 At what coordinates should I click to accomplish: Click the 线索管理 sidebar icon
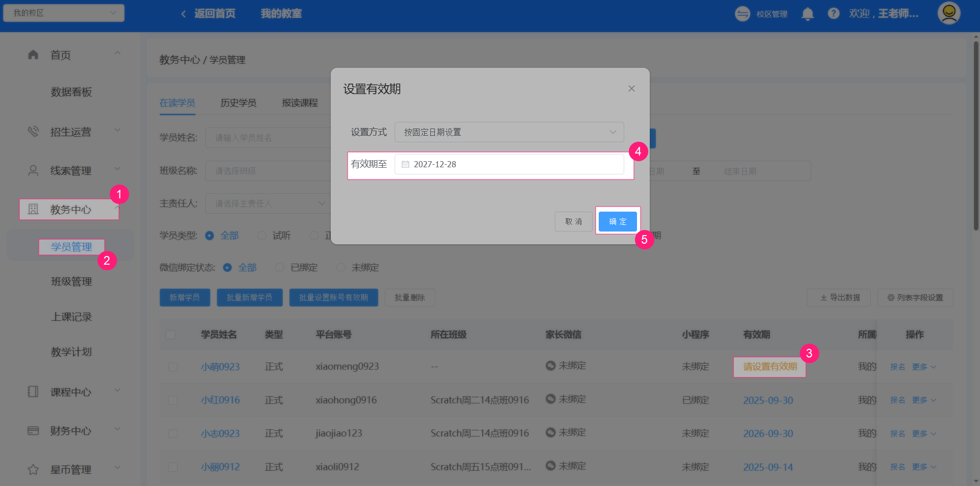pyautogui.click(x=33, y=170)
